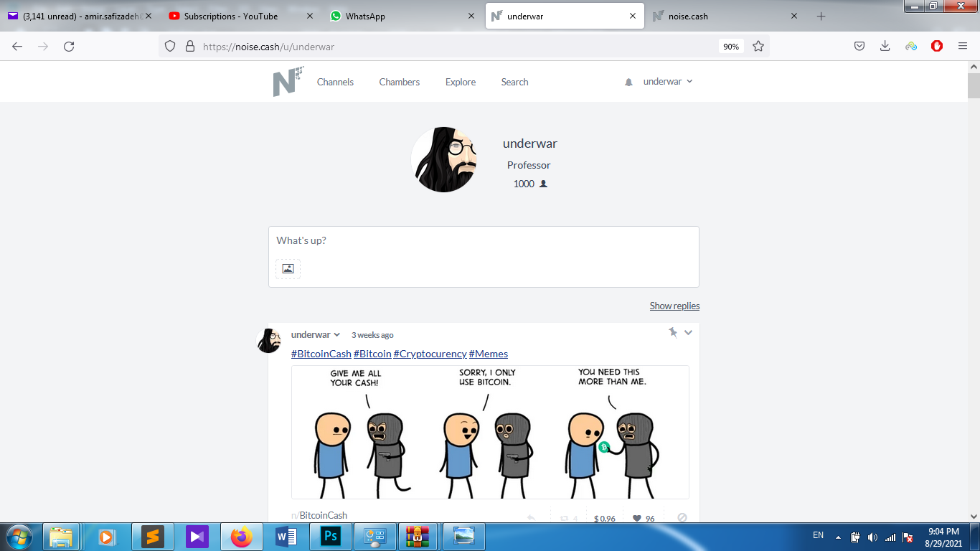Image resolution: width=980 pixels, height=551 pixels.
Task: Show hidden system tray icons
Action: pos(837,537)
